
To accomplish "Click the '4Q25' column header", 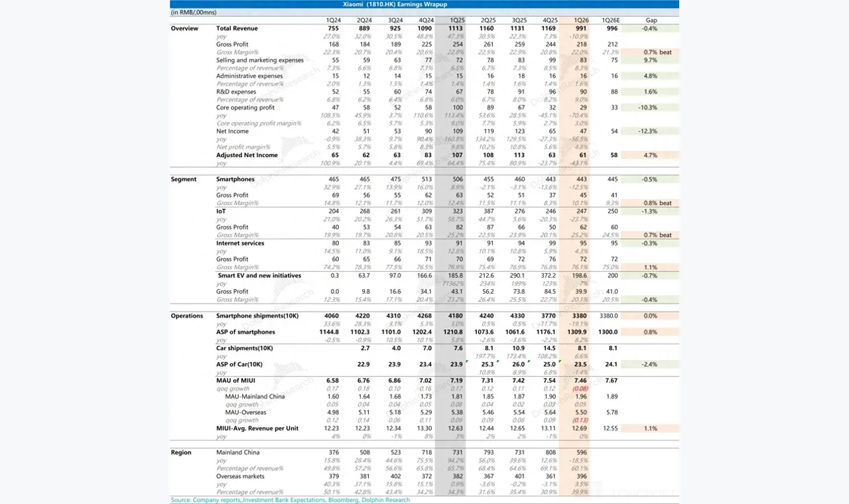I will (x=550, y=21).
